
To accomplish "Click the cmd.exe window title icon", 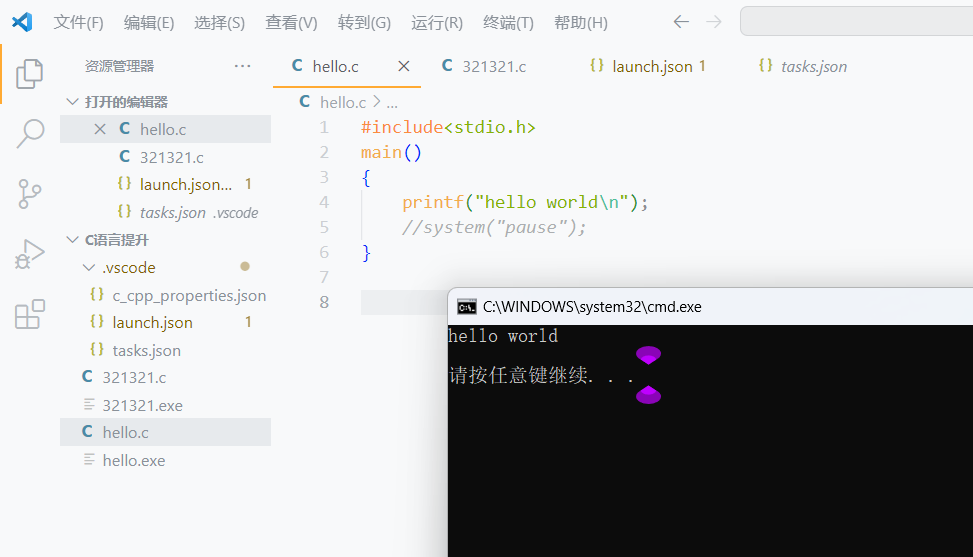I will 467,306.
